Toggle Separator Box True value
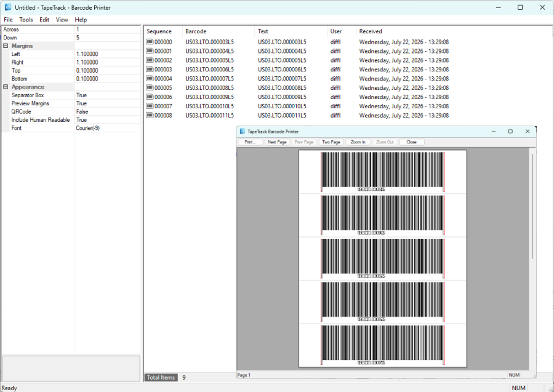The width and height of the screenshot is (554, 392). (107, 95)
